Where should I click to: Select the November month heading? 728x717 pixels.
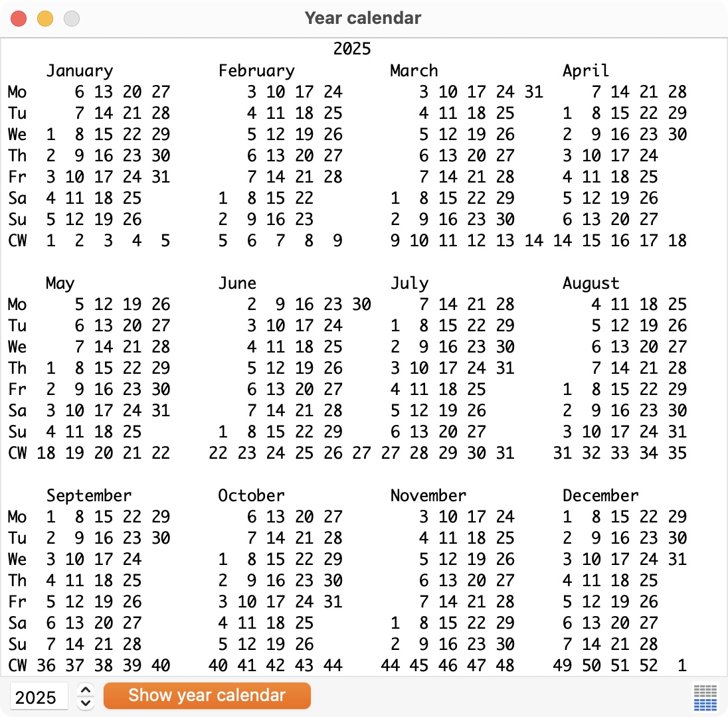[x=428, y=496]
